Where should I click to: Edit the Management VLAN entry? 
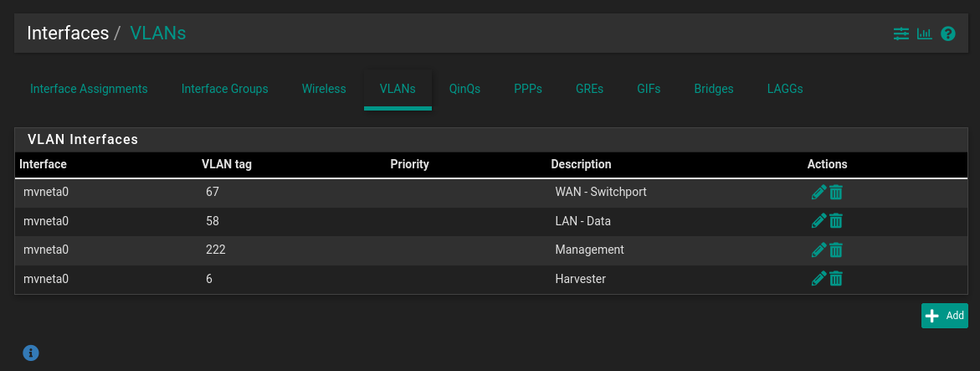tap(818, 250)
